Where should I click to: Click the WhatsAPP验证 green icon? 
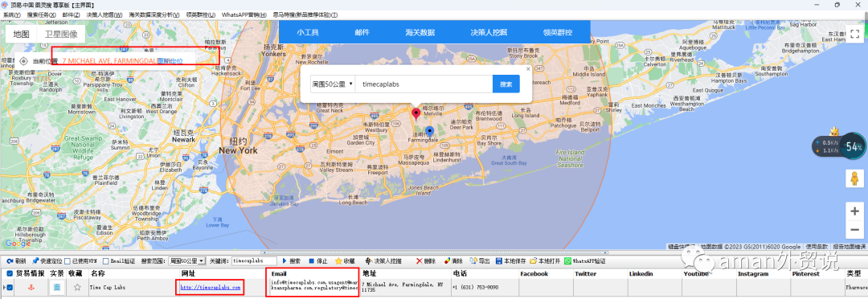[x=567, y=260]
